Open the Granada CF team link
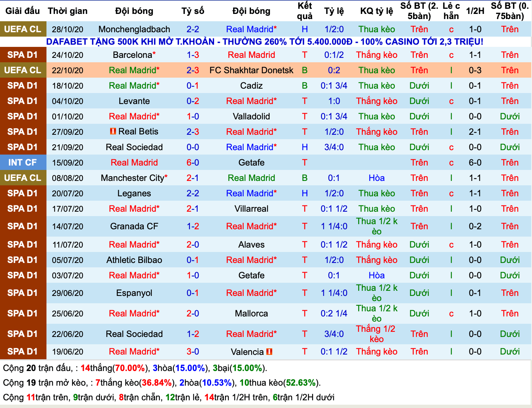The image size is (532, 408). 134,226
